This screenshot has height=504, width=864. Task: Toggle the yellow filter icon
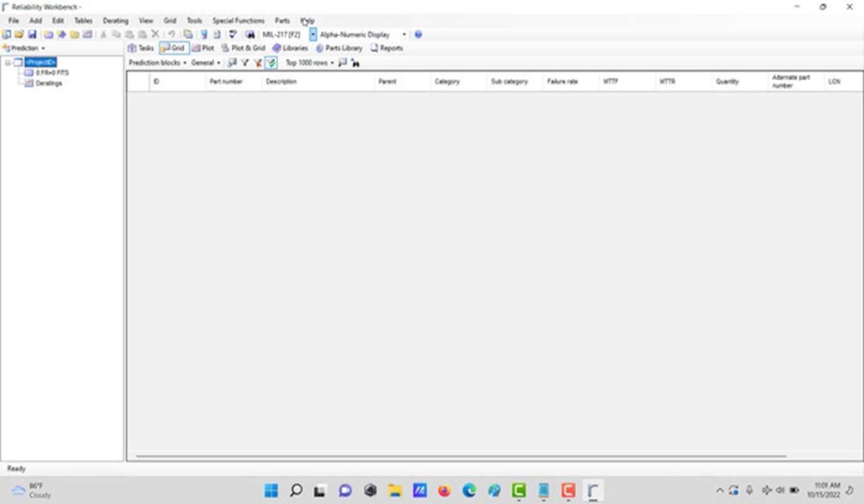[x=245, y=63]
